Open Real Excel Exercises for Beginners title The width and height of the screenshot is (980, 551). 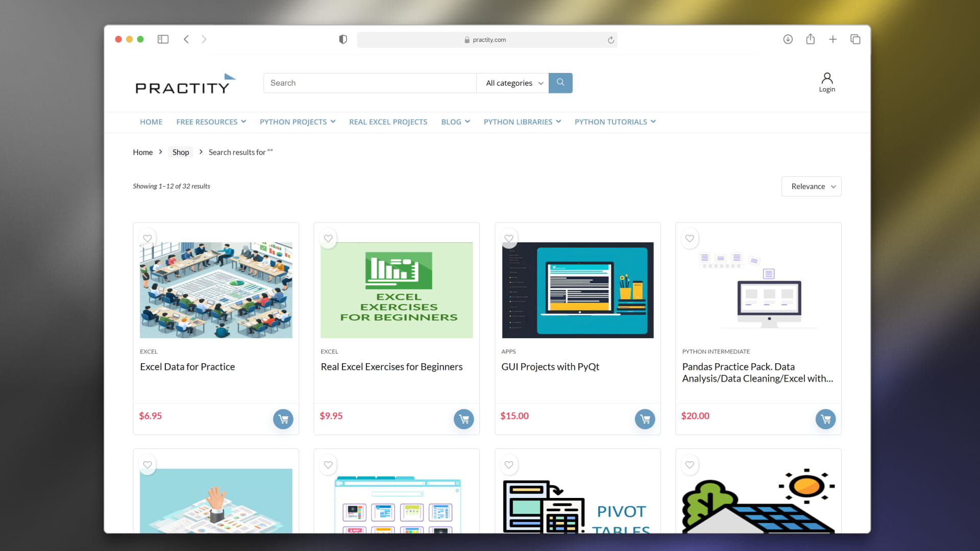391,367
